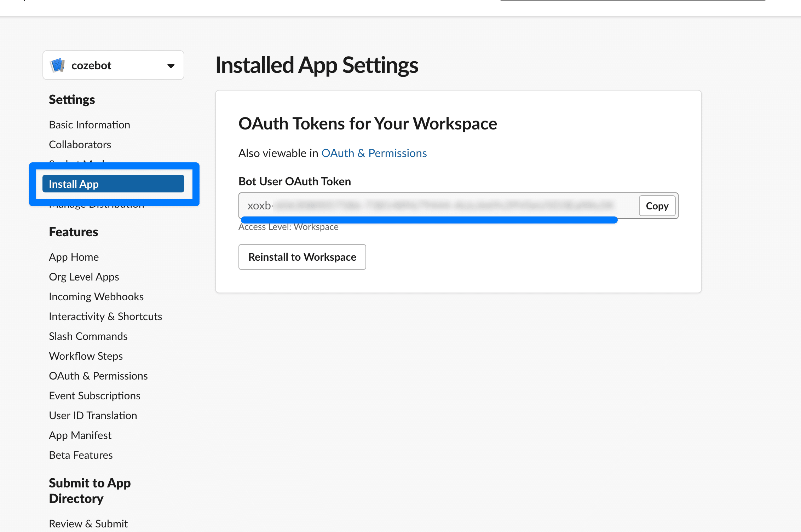The width and height of the screenshot is (801, 532).
Task: Follow the OAuth & Permissions inline link
Action: pos(374,153)
